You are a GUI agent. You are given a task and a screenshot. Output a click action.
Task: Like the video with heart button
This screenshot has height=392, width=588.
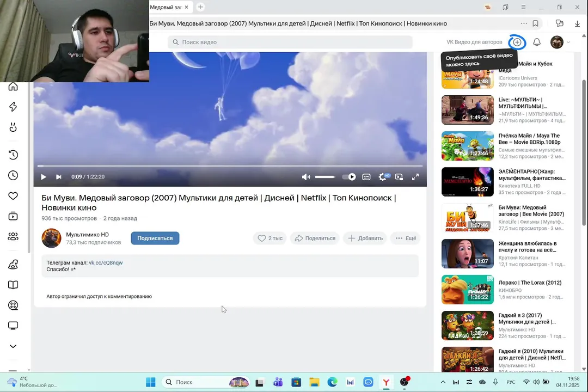click(x=270, y=238)
